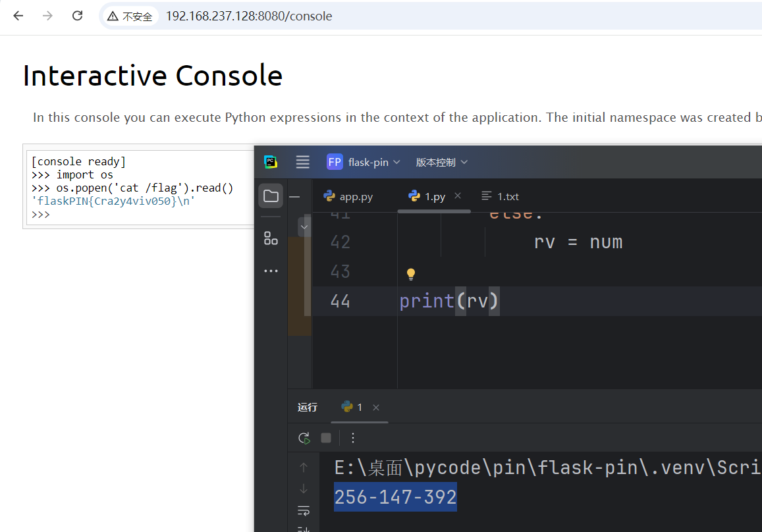Open the Project tool window folder icon

tap(271, 196)
